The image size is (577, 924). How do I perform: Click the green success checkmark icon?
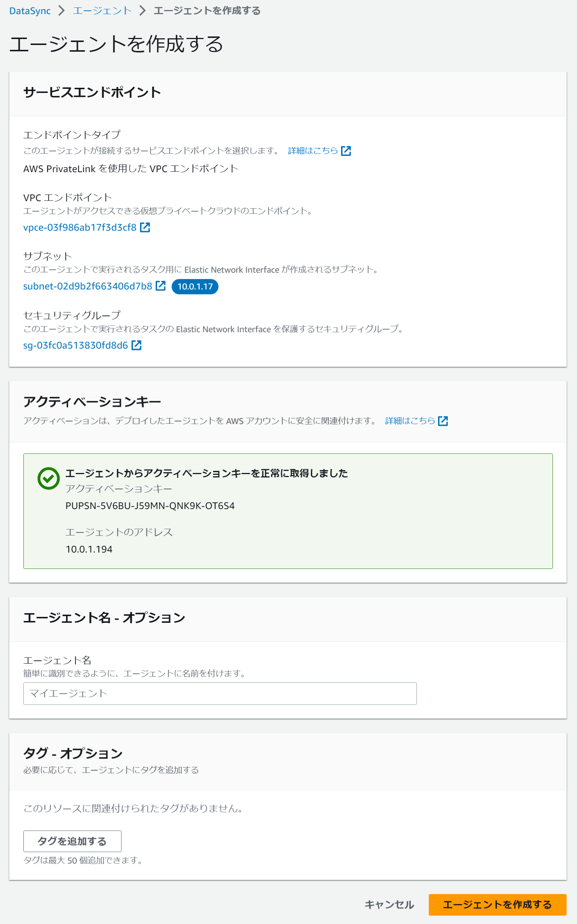pos(48,479)
